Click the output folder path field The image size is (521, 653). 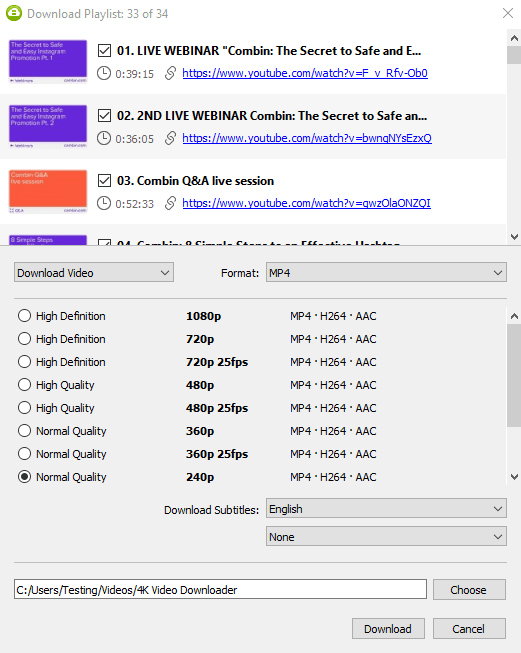tap(220, 590)
